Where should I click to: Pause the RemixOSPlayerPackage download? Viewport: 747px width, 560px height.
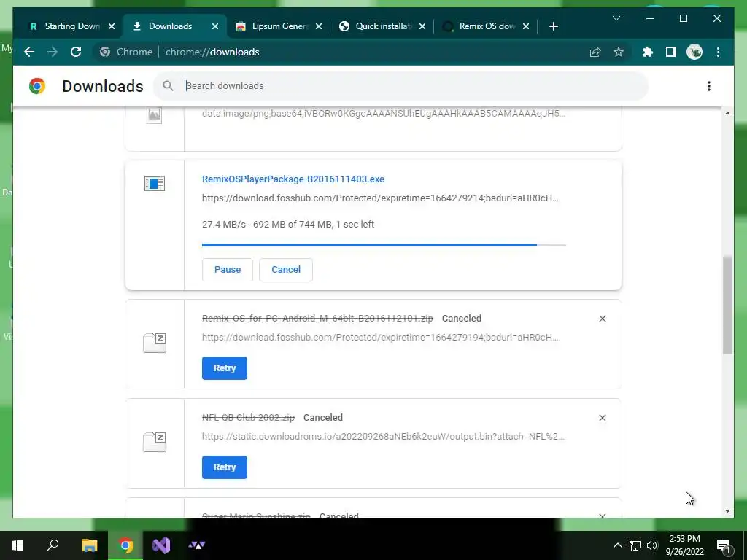coord(228,270)
